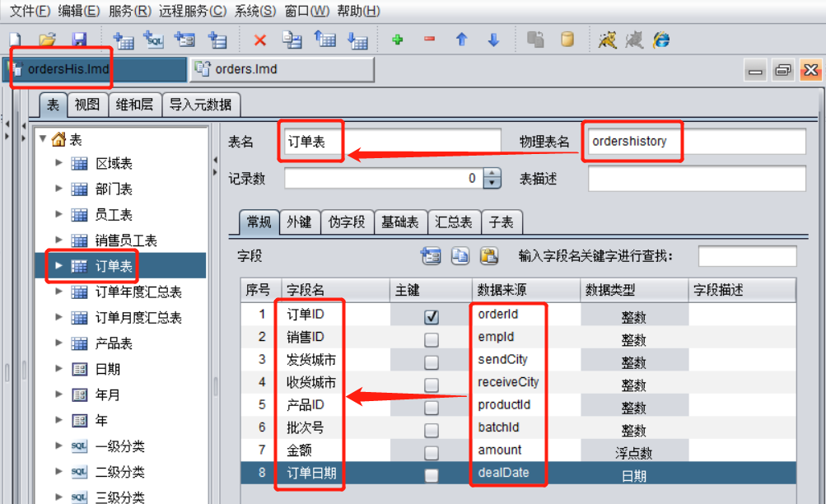Click the 表描述 input field
This screenshot has height=504, width=826.
pos(697,179)
